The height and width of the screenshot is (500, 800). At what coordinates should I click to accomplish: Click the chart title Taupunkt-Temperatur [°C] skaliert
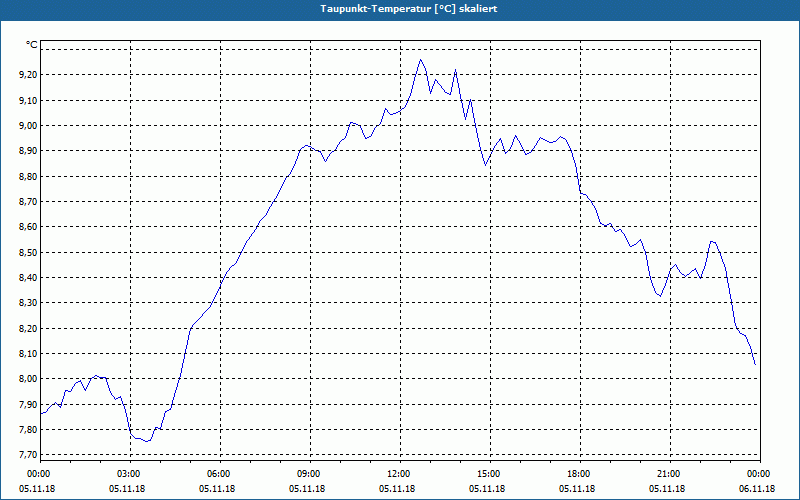tap(409, 9)
